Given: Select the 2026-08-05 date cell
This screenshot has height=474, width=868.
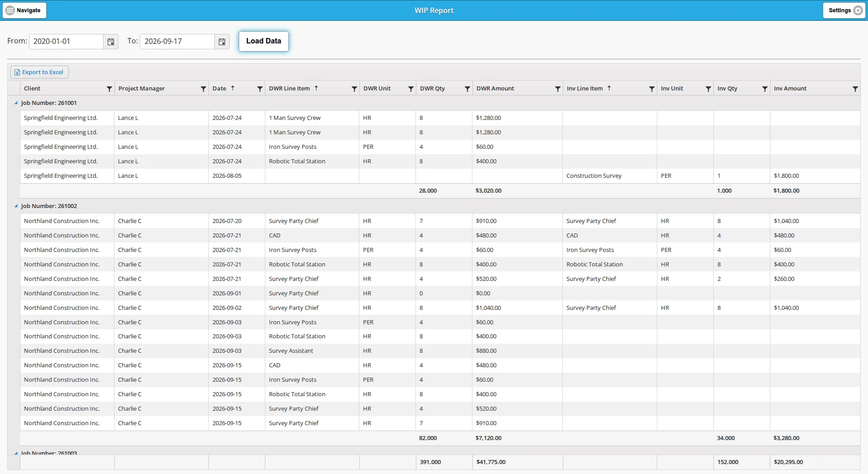Looking at the screenshot, I should click(x=237, y=176).
